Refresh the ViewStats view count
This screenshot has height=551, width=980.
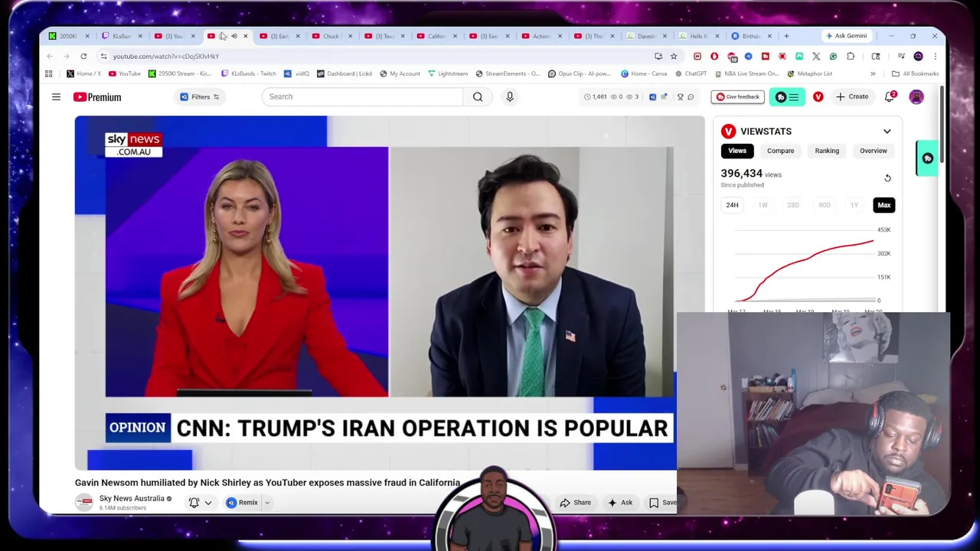[x=887, y=178]
